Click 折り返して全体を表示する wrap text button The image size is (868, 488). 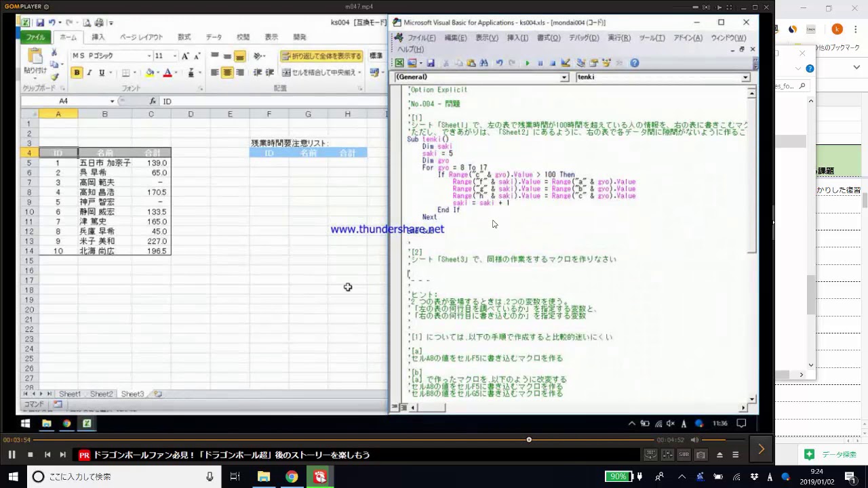(322, 56)
